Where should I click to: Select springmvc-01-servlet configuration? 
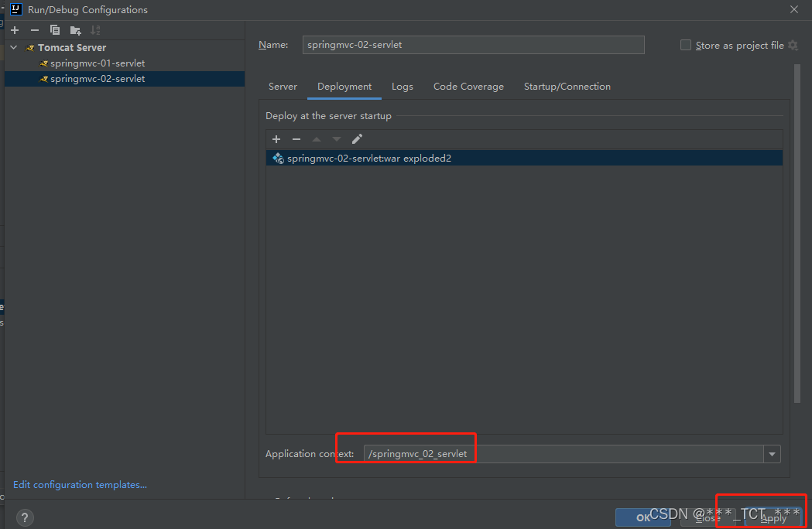[x=98, y=63]
